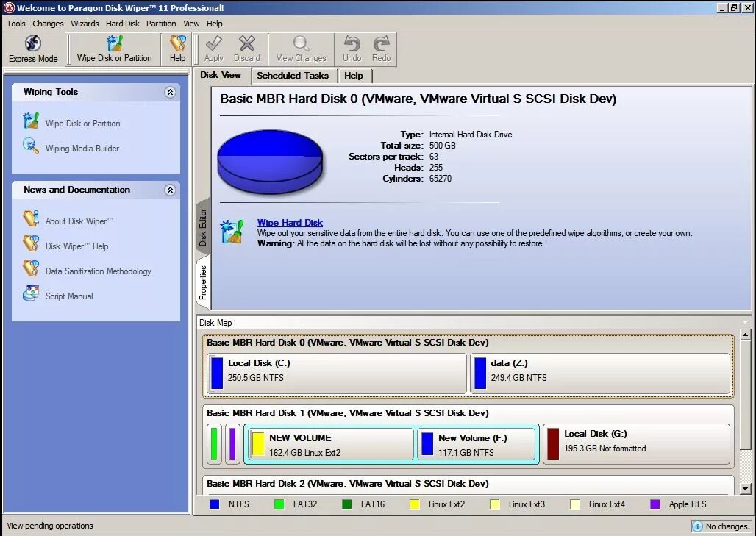The height and width of the screenshot is (536, 756).
Task: Click the No changes info icon
Action: pyautogui.click(x=697, y=526)
